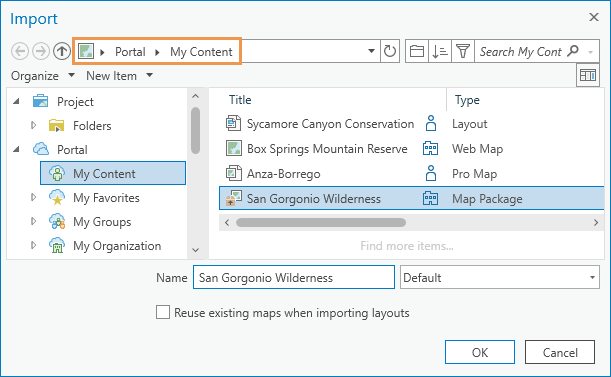This screenshot has height=377, width=611.
Task: Refresh the current location
Action: click(x=390, y=51)
